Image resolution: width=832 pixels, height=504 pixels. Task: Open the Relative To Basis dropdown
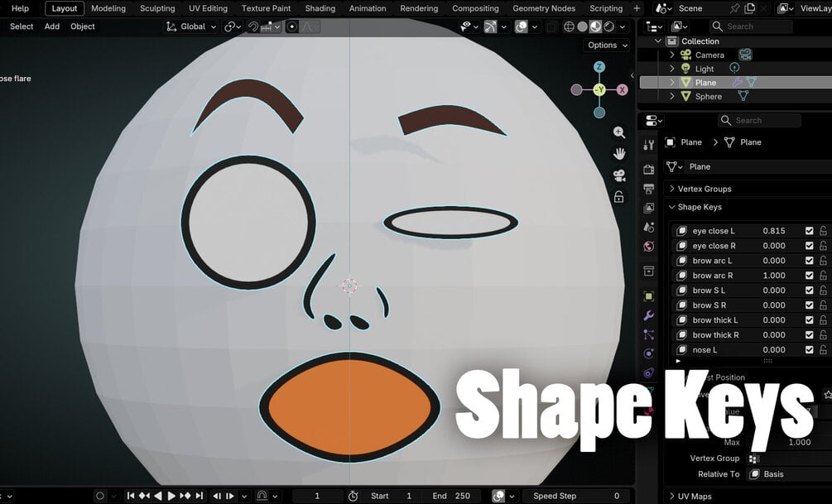[789, 473]
